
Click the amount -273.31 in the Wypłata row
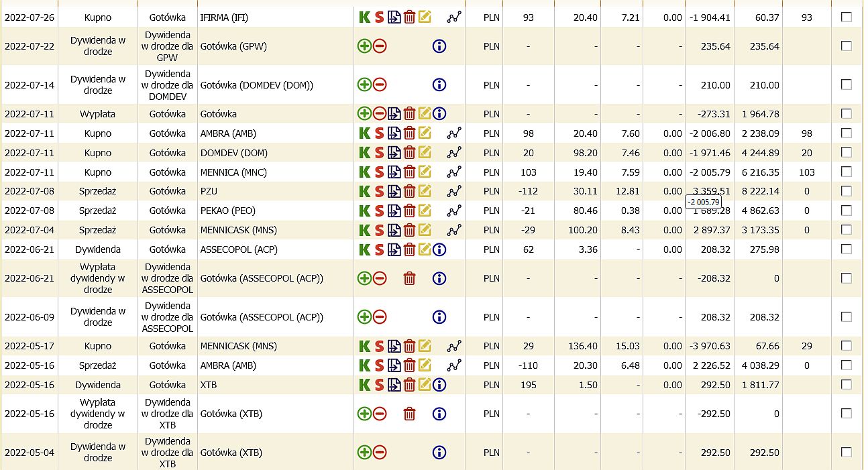(714, 114)
